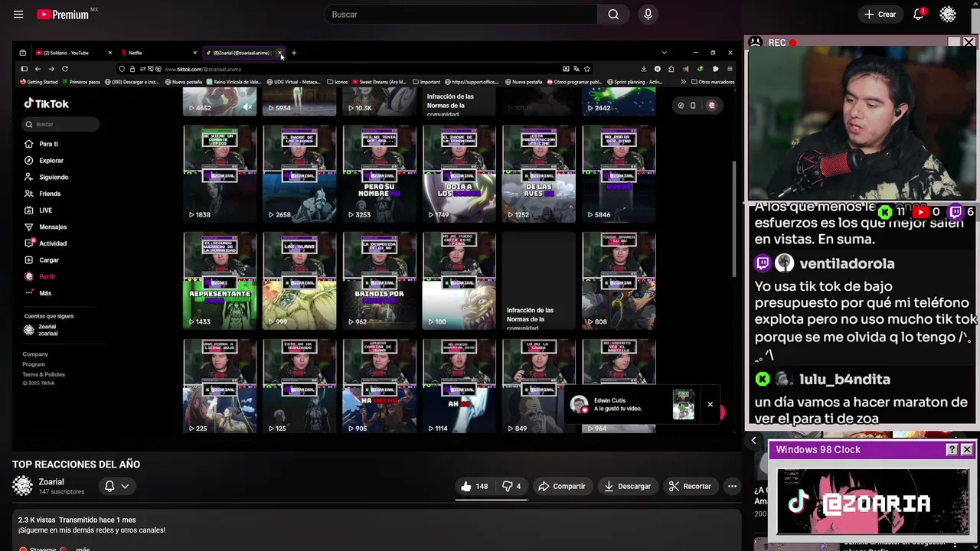
Task: Expand subscription notification bell dropdown
Action: [116, 486]
